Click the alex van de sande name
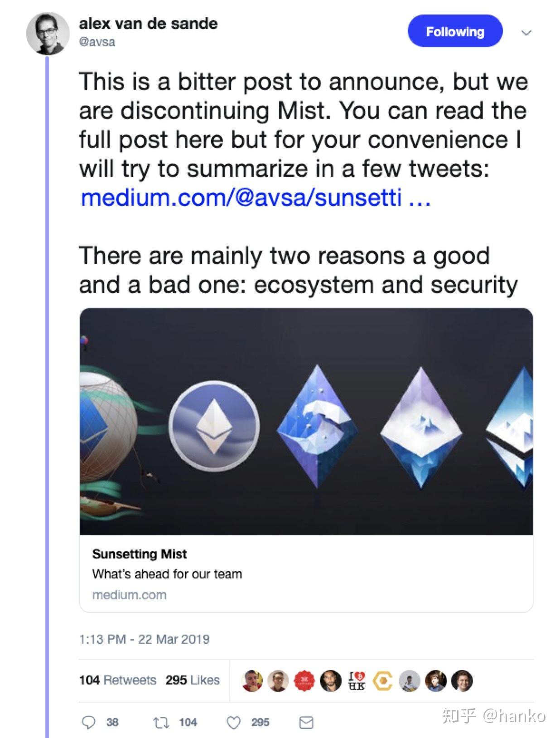This screenshot has height=738, width=560. coord(148,24)
